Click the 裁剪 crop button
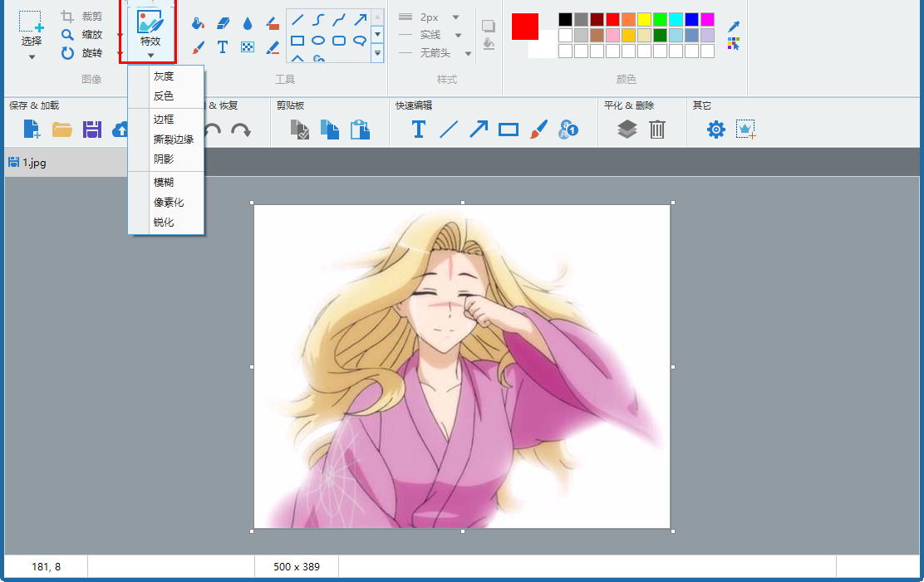This screenshot has width=924, height=582. click(82, 17)
